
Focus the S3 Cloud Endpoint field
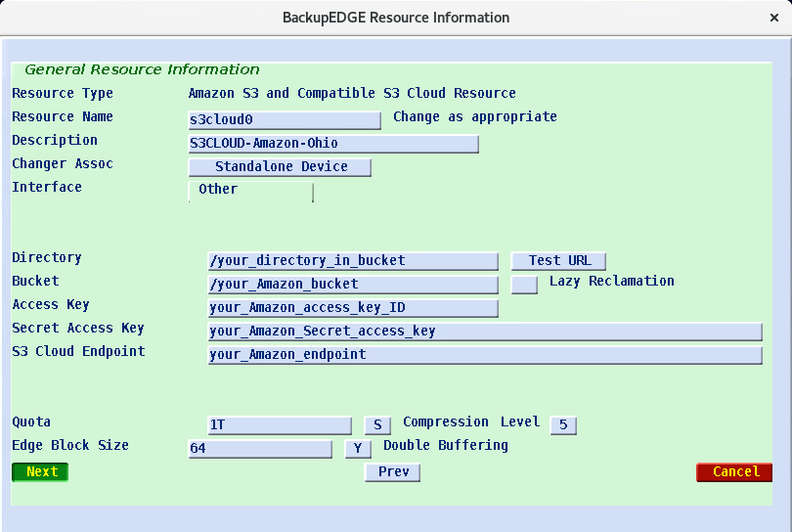[x=485, y=355]
